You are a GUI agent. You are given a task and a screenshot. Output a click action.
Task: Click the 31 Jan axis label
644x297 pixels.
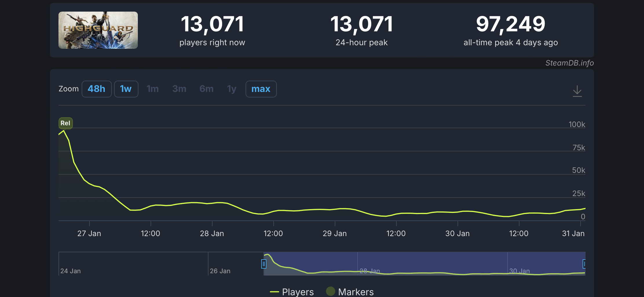573,233
